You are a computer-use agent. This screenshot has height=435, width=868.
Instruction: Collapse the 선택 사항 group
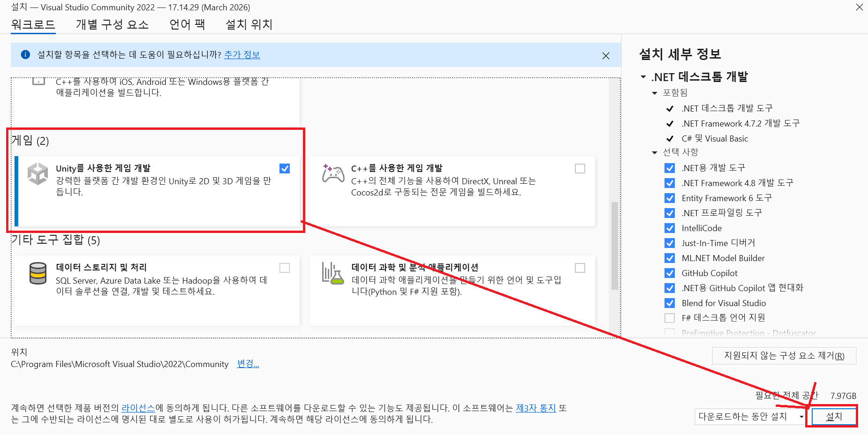pyautogui.click(x=655, y=152)
